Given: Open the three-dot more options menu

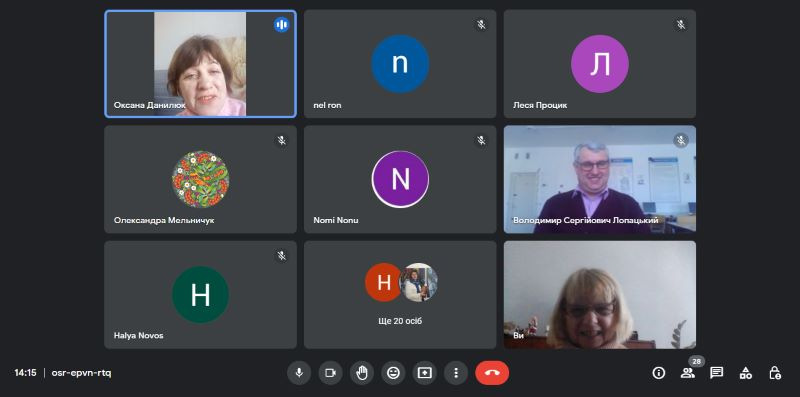Looking at the screenshot, I should [x=456, y=373].
